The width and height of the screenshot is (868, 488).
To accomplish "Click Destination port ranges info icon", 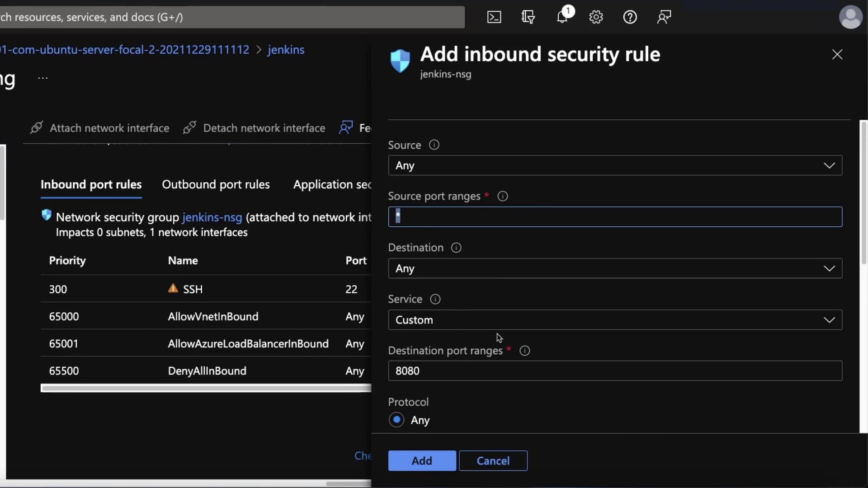I will [524, 351].
